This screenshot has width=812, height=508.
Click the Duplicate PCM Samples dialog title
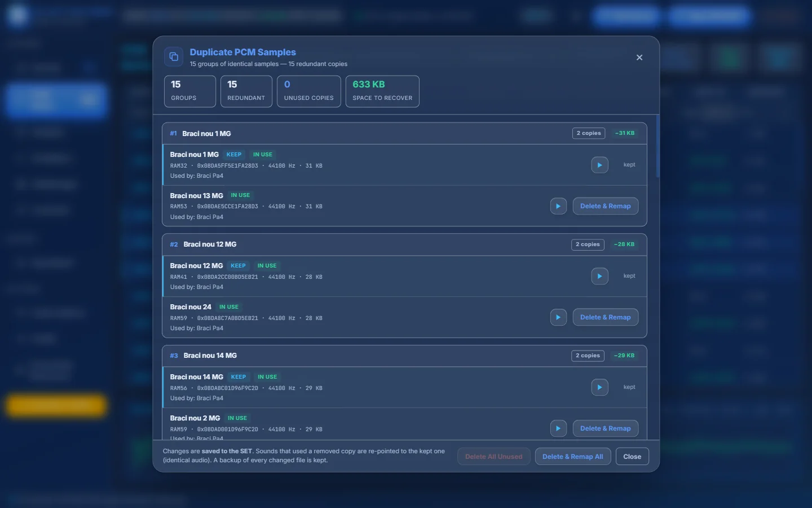click(242, 52)
